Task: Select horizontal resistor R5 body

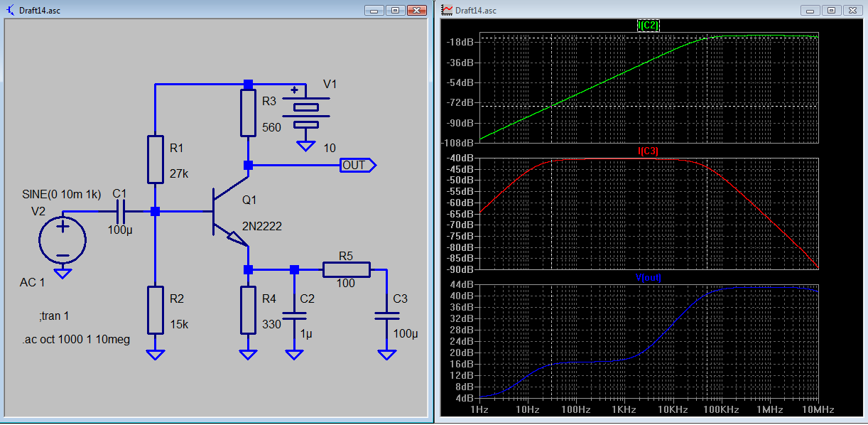Action: (347, 269)
